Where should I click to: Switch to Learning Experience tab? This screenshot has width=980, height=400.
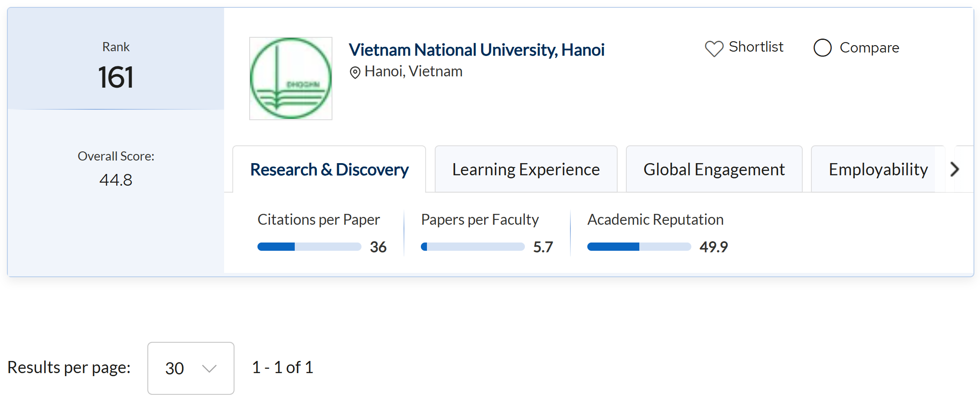click(526, 170)
